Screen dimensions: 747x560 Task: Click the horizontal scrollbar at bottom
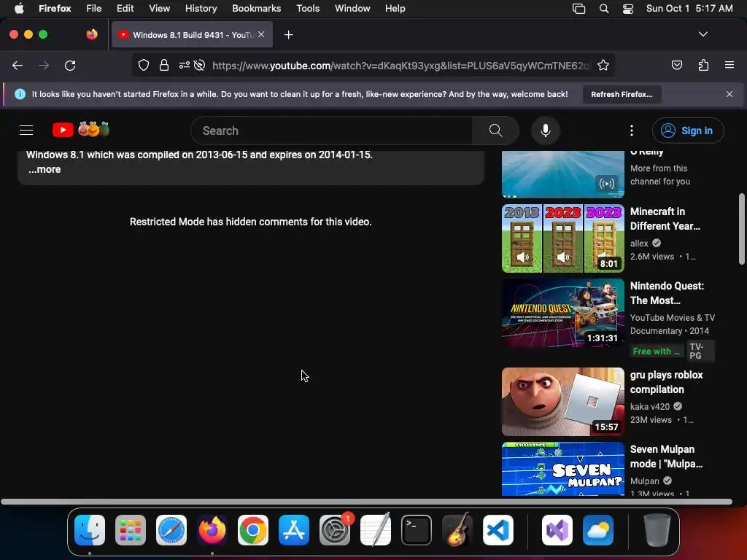click(x=366, y=502)
